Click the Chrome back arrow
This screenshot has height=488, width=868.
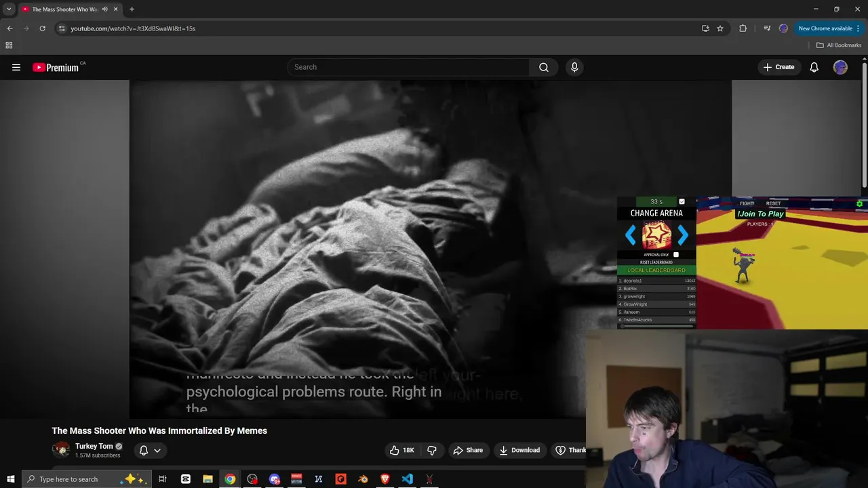click(9, 28)
